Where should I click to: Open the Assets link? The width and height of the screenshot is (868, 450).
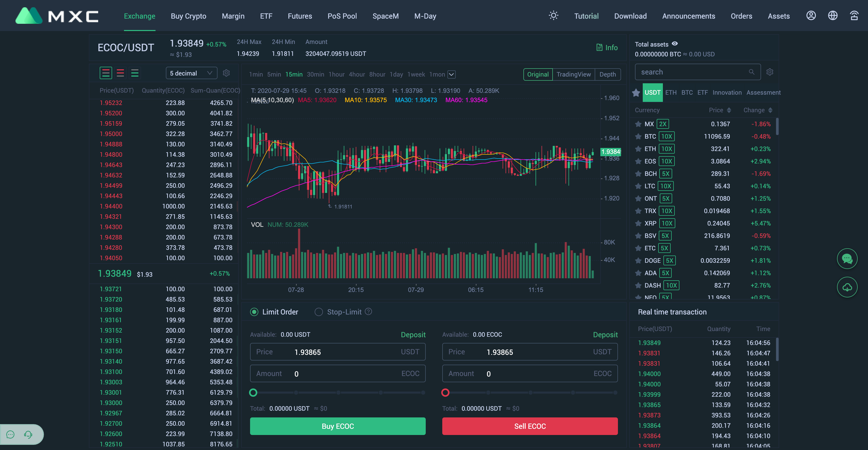(x=778, y=16)
